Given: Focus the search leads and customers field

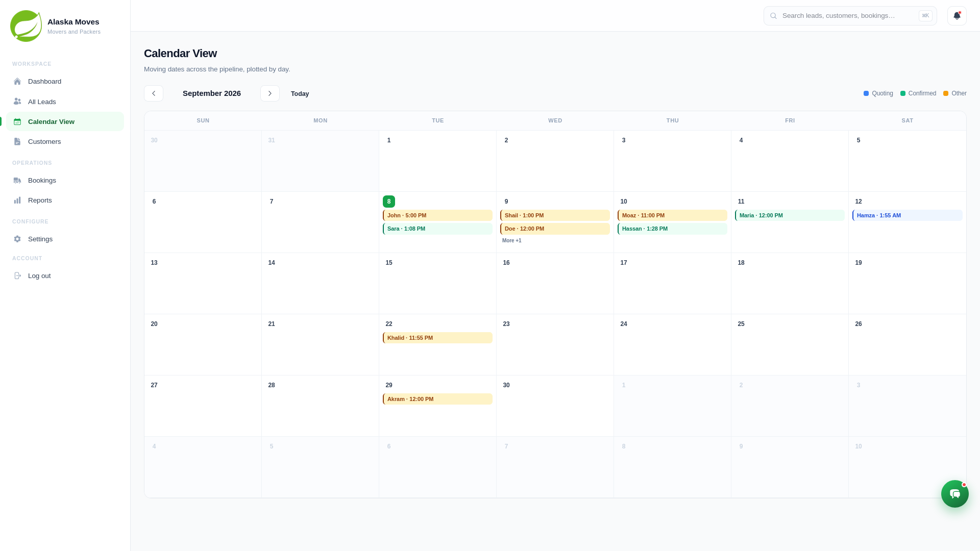Looking at the screenshot, I should click(850, 16).
